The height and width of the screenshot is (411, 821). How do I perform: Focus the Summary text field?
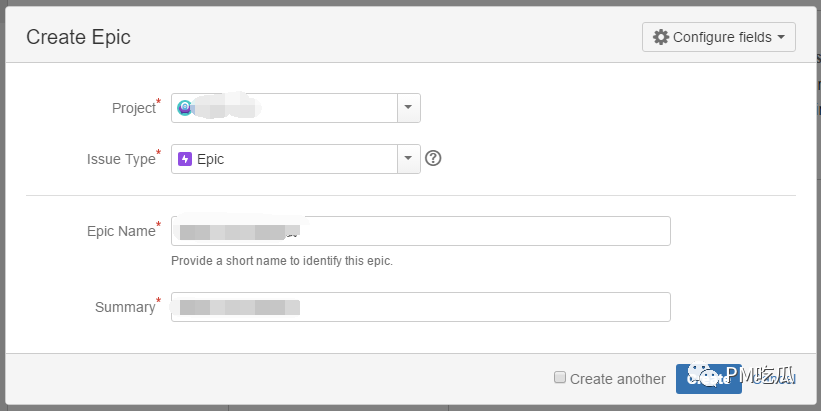click(420, 307)
